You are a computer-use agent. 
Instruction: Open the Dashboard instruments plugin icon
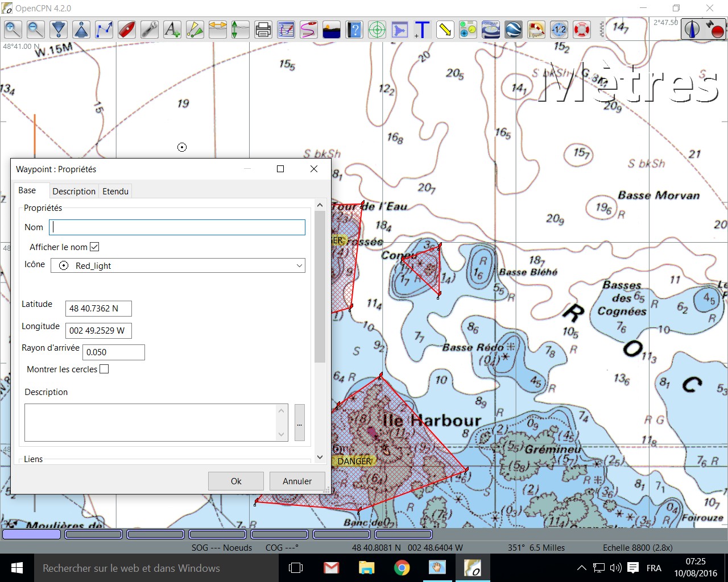pyautogui.click(x=468, y=29)
